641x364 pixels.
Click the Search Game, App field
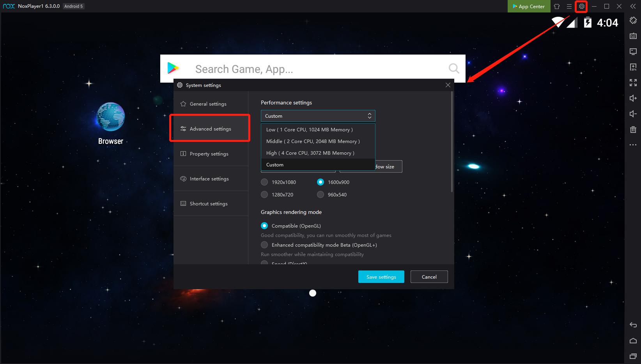(312, 69)
